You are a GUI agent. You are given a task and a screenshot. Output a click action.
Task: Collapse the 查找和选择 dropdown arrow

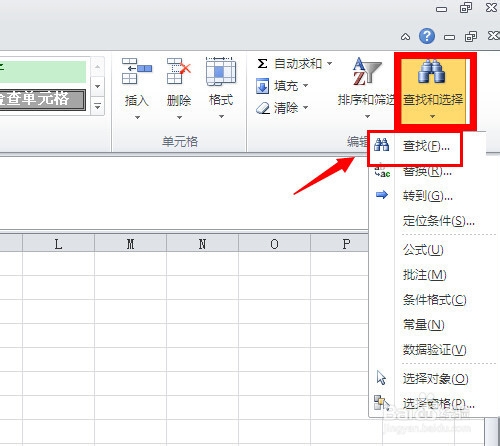click(432, 116)
